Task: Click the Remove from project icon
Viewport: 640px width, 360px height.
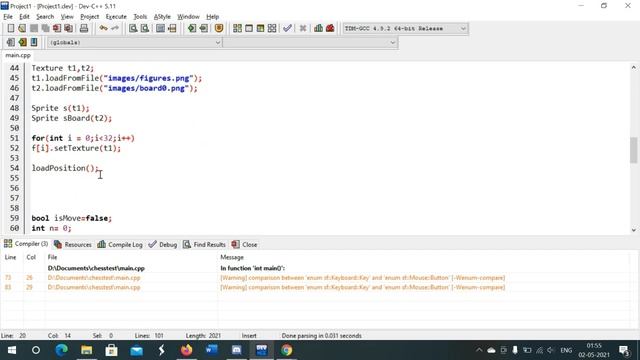Action: pos(204,28)
